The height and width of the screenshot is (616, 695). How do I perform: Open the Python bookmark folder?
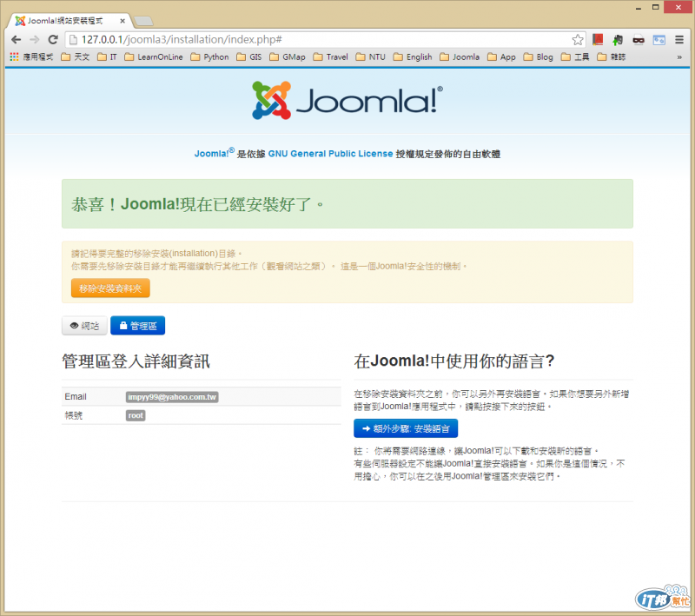point(209,56)
